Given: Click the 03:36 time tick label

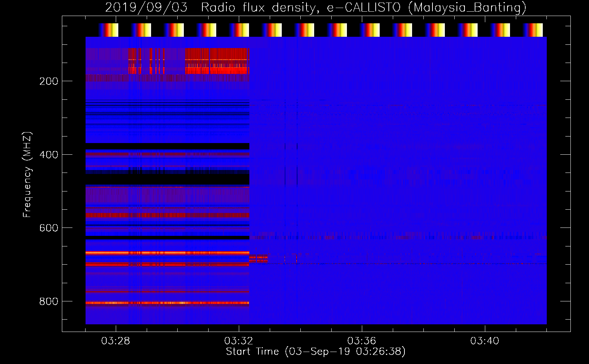Looking at the screenshot, I should click(x=361, y=341).
